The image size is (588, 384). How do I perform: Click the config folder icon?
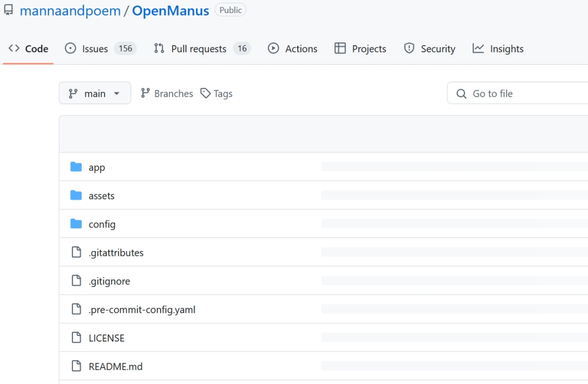pos(76,223)
